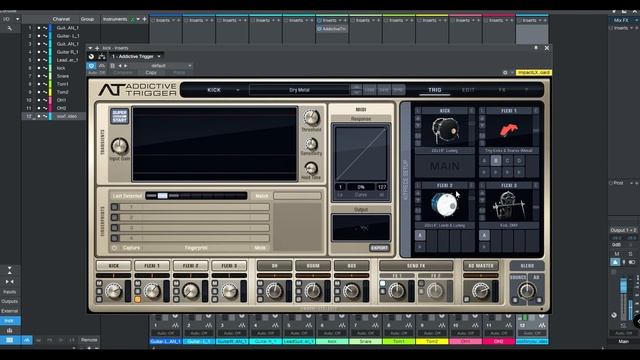Adjust the Hold Time knob

(x=311, y=168)
